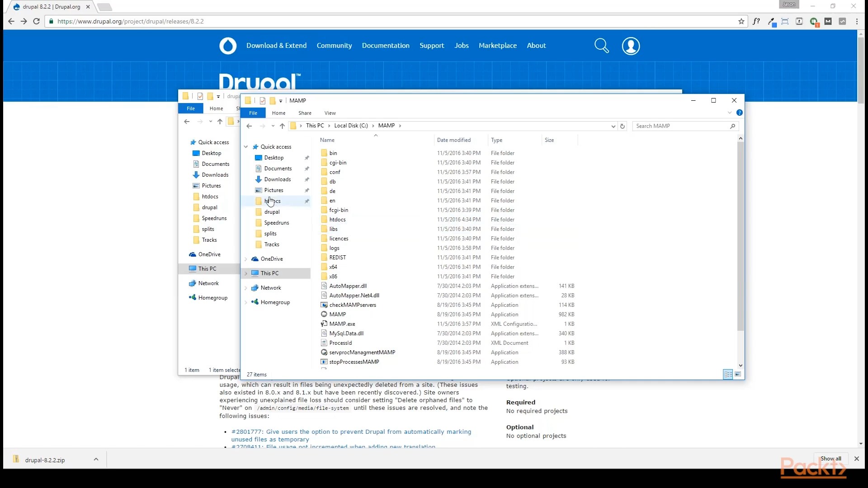This screenshot has height=488, width=868.
Task: Select the MySql.Data.dll file
Action: 346,333
